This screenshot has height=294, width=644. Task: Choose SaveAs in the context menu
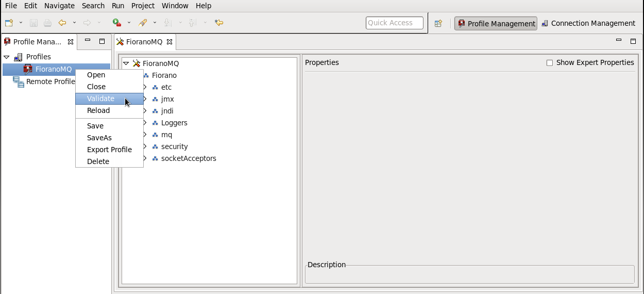(x=109, y=138)
